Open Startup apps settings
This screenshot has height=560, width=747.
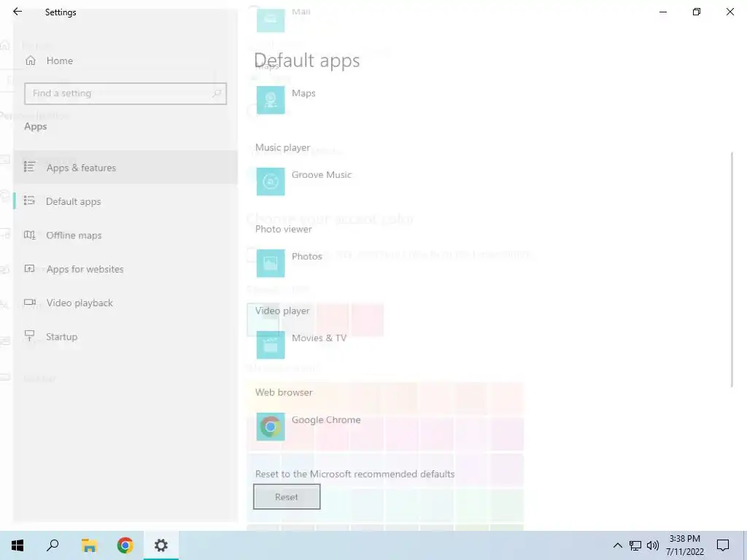(125, 336)
